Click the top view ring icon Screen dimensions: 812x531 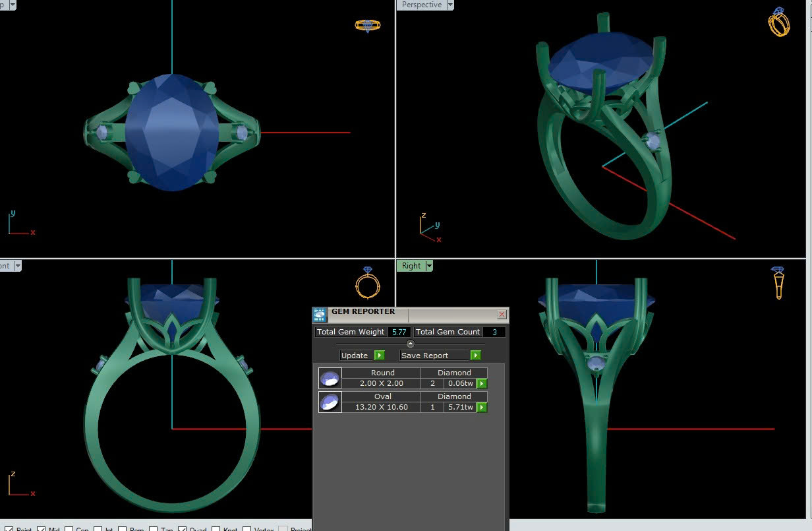(x=367, y=26)
